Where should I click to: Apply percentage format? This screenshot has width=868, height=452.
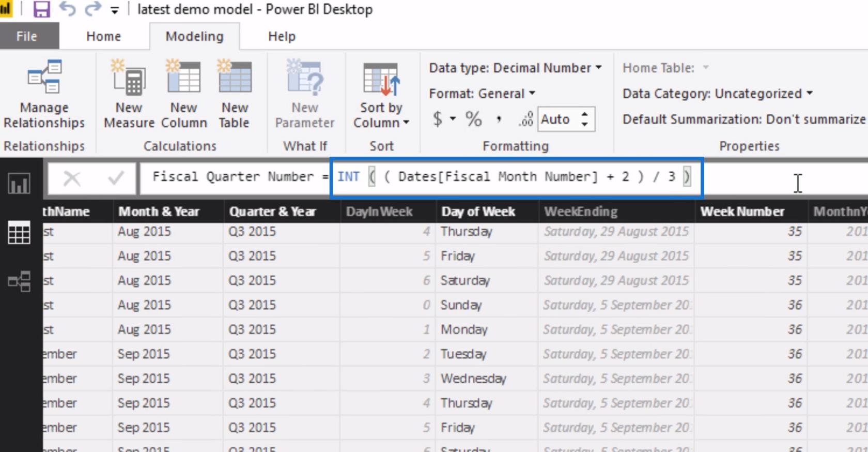[x=473, y=119]
